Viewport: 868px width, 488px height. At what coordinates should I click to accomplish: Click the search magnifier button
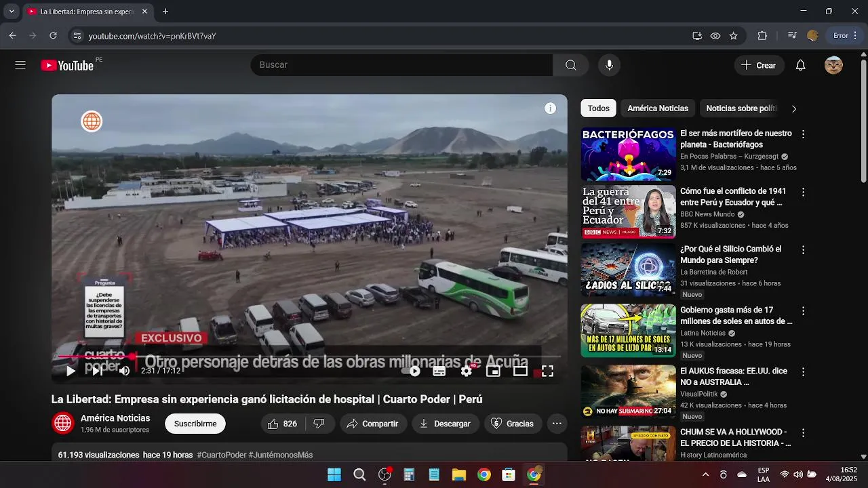pos(571,65)
